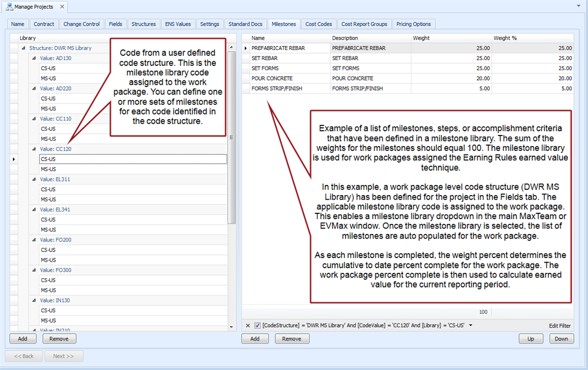Click Edit Filter link
This screenshot has width=588, height=370.
(x=560, y=326)
